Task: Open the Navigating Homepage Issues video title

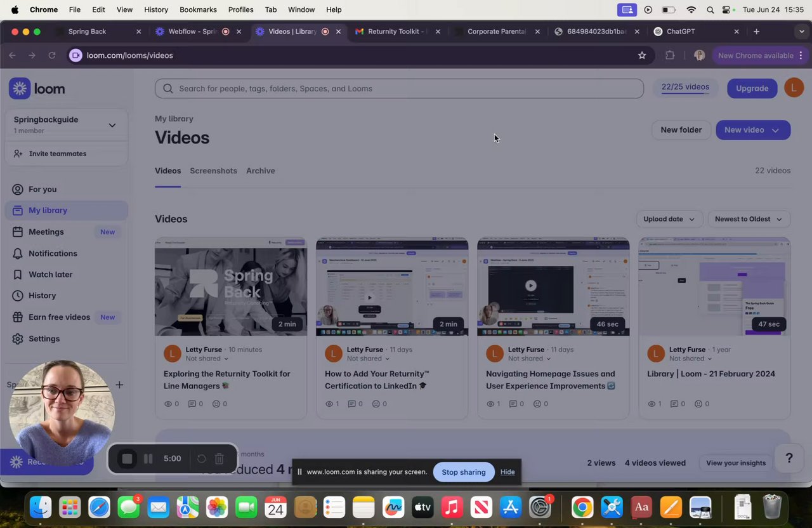Action: tap(550, 379)
